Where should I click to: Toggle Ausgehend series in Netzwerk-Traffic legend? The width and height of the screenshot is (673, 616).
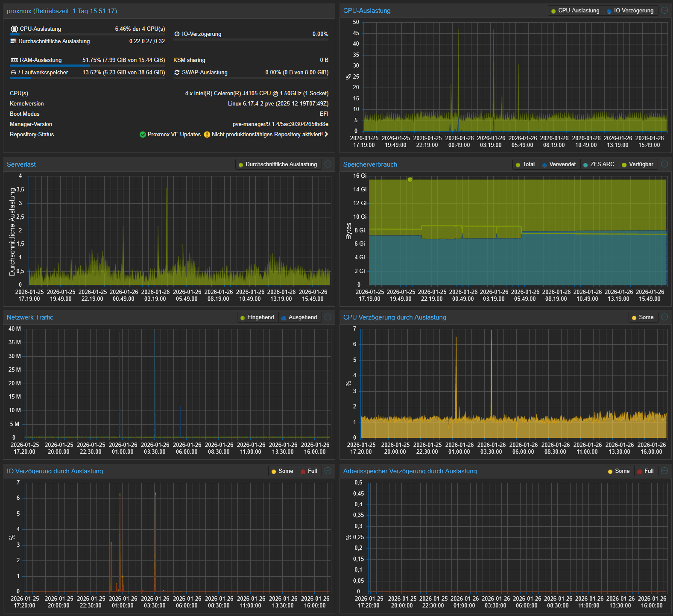click(299, 317)
